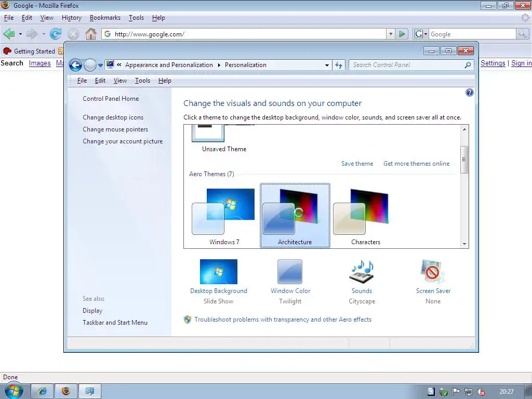The image size is (532, 399).
Task: Open the Firefox forward history dropdown arrow
Action: [x=44, y=34]
